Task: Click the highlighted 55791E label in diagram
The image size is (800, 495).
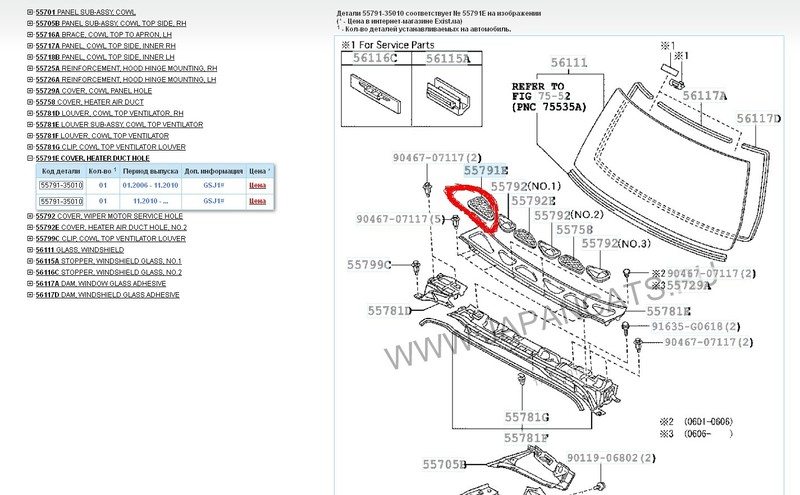Action: pos(484,171)
